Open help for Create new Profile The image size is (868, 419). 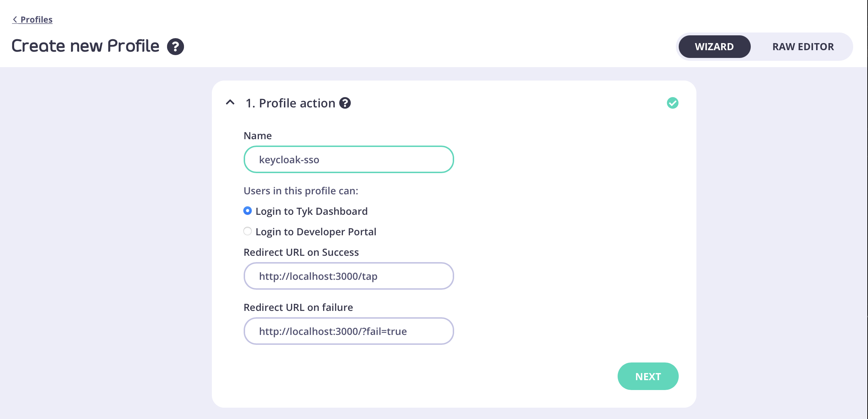coord(176,46)
